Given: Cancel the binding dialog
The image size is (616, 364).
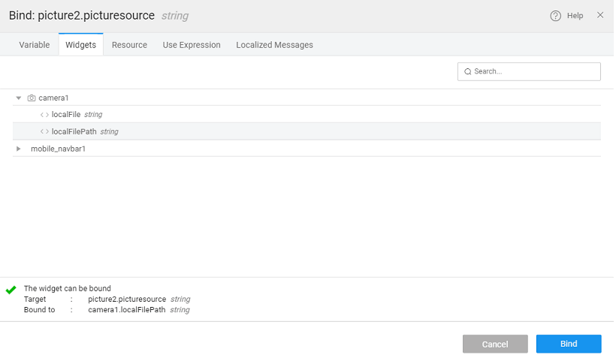Looking at the screenshot, I should pos(495,344).
